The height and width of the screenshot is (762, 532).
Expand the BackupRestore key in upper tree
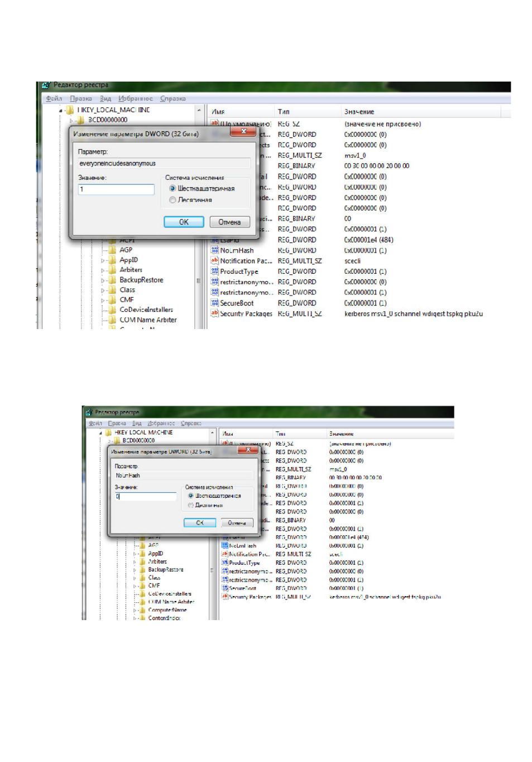(103, 280)
